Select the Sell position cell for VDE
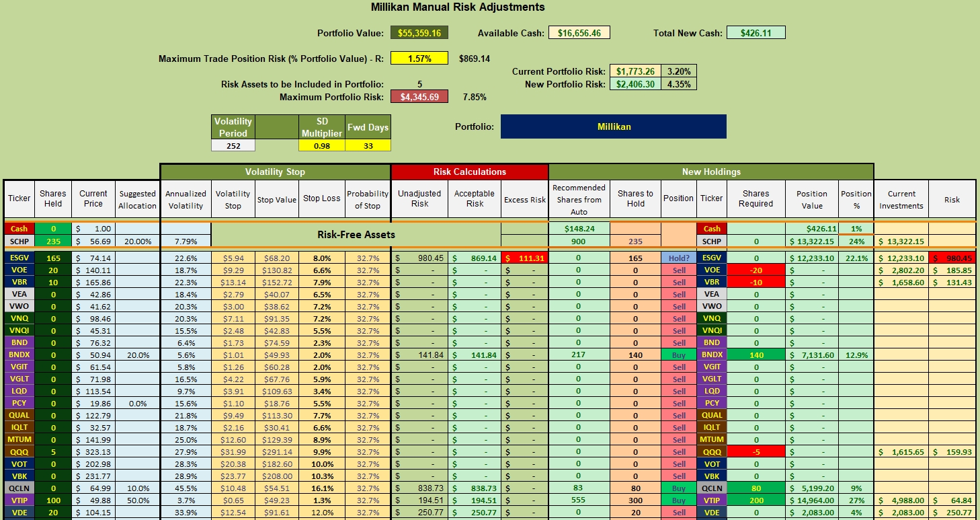The image size is (980, 520). coord(679,512)
